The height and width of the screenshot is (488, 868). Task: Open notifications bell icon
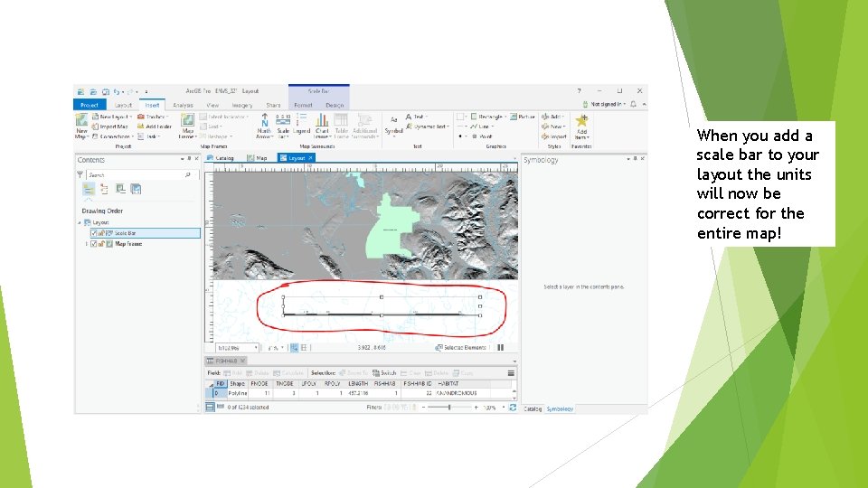633,104
